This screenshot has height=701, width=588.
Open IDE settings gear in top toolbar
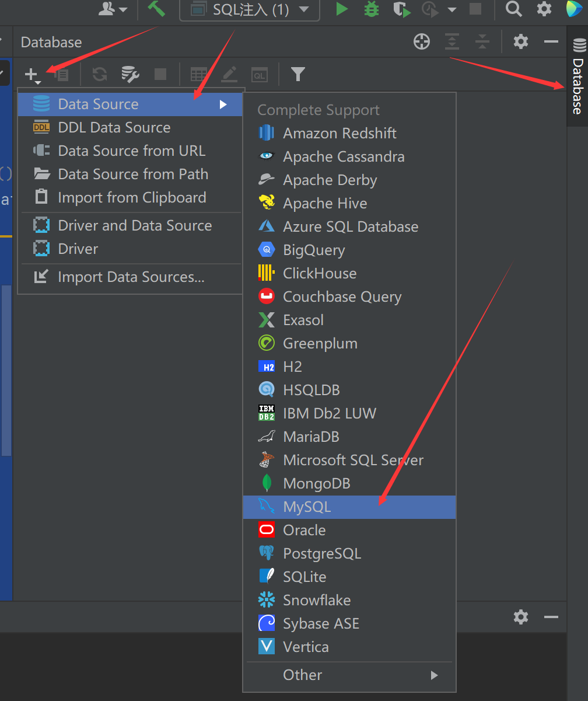(x=544, y=9)
